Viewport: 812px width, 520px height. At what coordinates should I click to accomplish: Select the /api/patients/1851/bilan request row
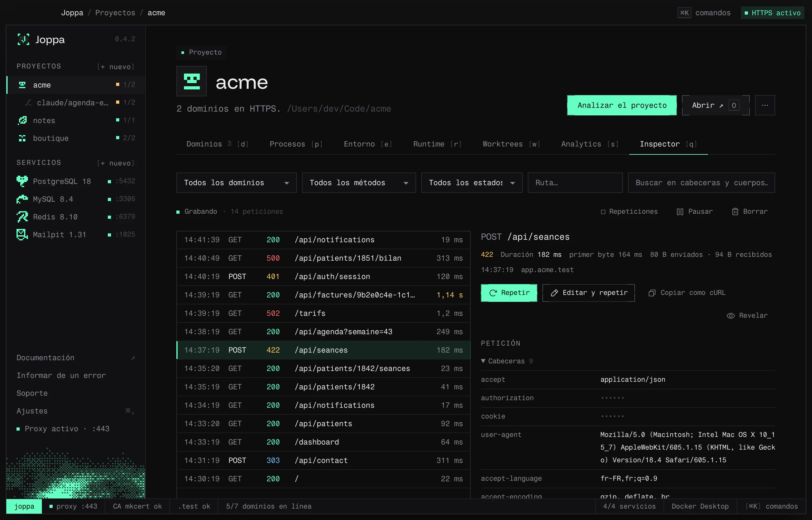tap(323, 258)
